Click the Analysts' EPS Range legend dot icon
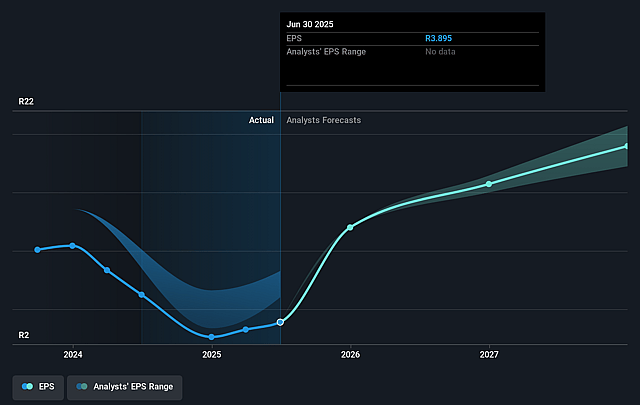This screenshot has height=405, width=640. (x=81, y=386)
